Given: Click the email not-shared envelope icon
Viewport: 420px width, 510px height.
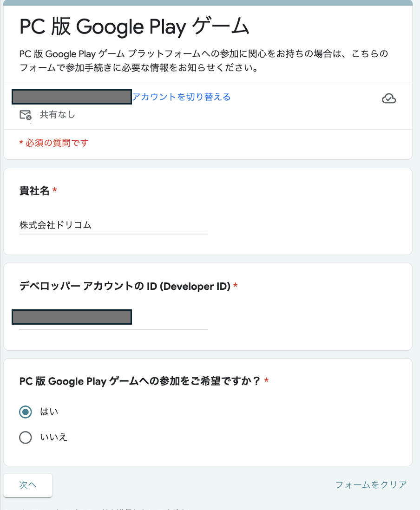Looking at the screenshot, I should point(25,115).
